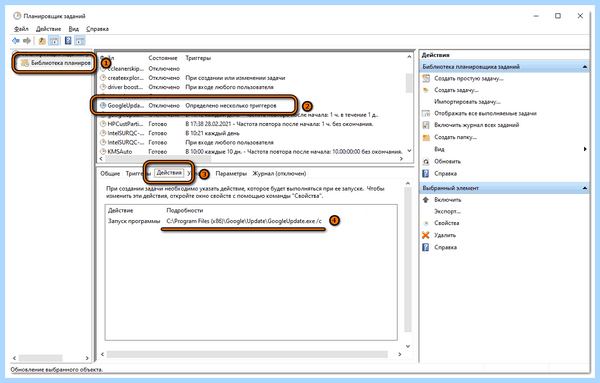Collapse the Выбранный элемент section
Screen dimensions: 600x383
tap(585, 188)
